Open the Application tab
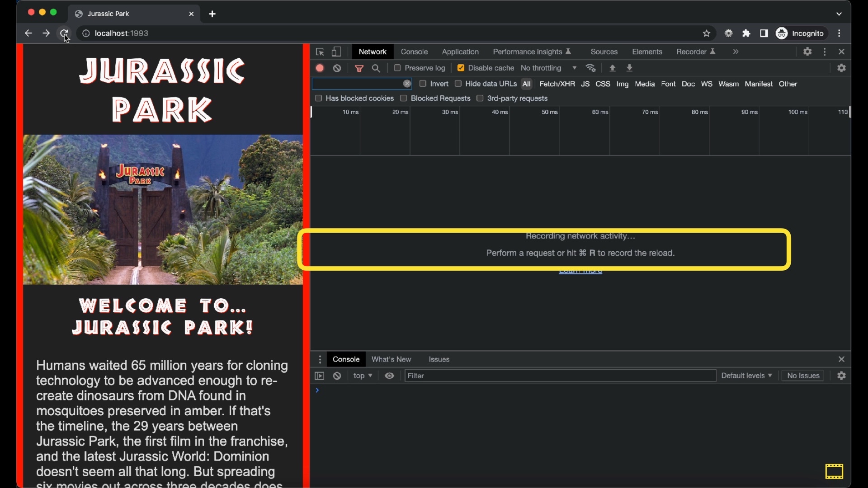Viewport: 868px width, 488px height. [460, 52]
